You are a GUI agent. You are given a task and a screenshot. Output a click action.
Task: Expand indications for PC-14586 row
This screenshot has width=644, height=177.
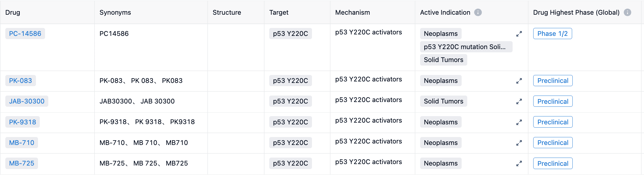pos(519,34)
